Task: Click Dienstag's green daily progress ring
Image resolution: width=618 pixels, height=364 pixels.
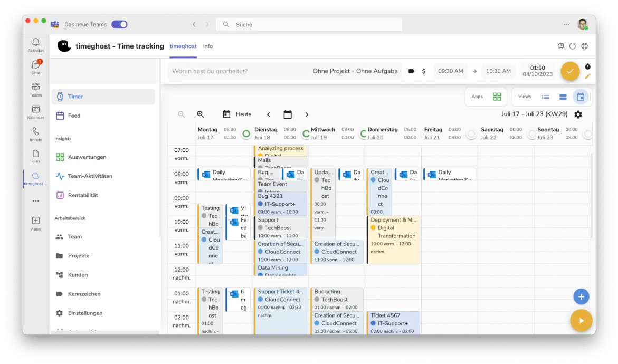Action: click(246, 135)
